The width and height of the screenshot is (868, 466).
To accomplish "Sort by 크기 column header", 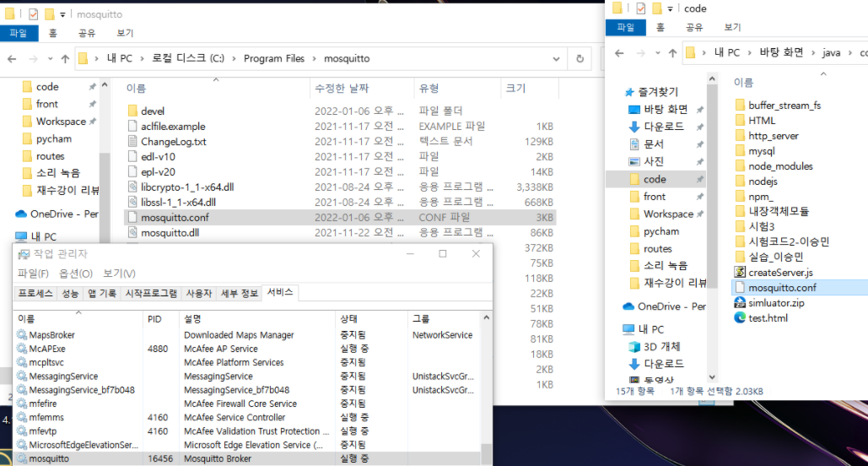I will (x=515, y=88).
